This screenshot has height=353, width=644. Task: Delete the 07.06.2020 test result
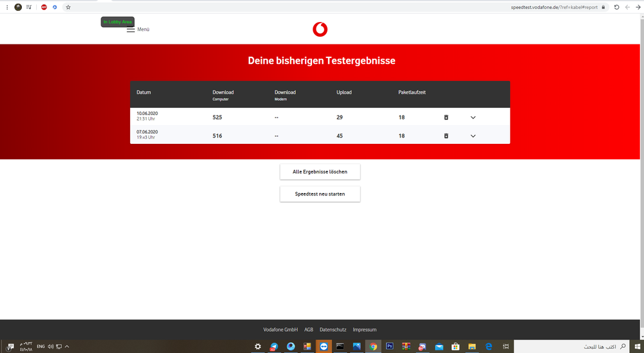[x=446, y=136]
